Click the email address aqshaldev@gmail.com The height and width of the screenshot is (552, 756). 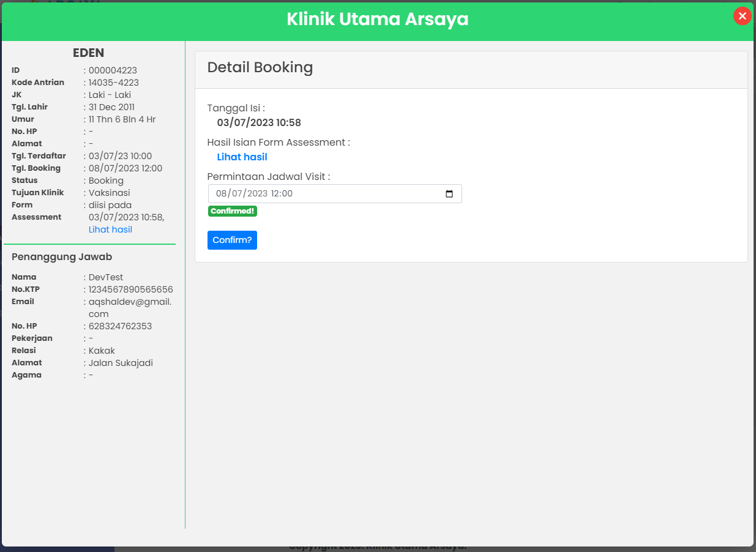coord(130,301)
